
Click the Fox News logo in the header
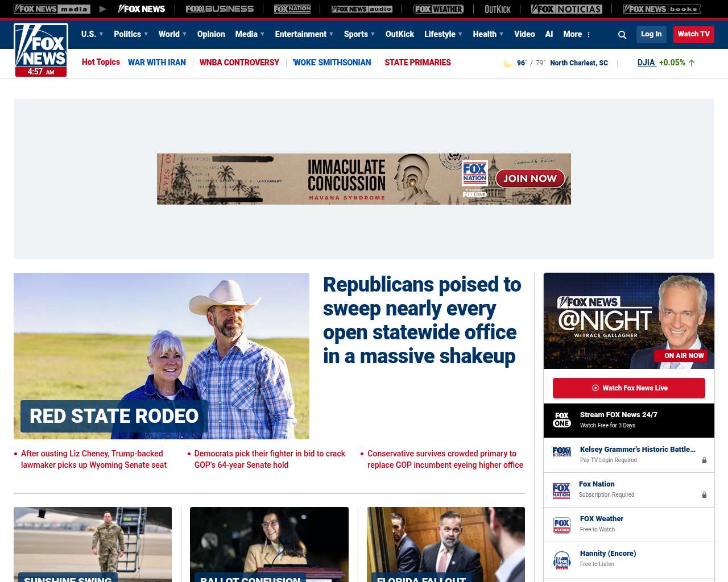tap(41, 50)
